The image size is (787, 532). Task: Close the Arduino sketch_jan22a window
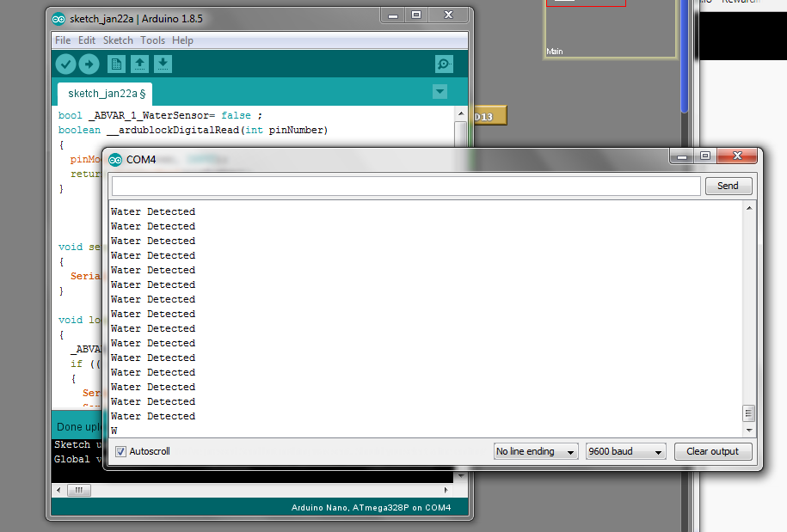(449, 15)
